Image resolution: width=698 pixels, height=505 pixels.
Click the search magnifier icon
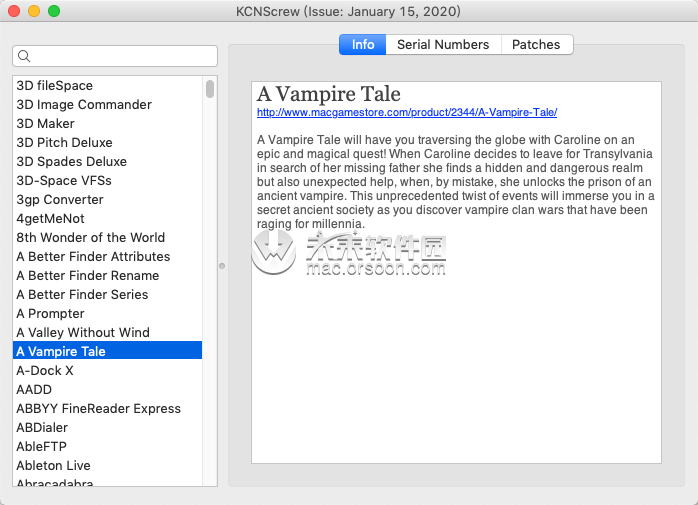point(24,56)
